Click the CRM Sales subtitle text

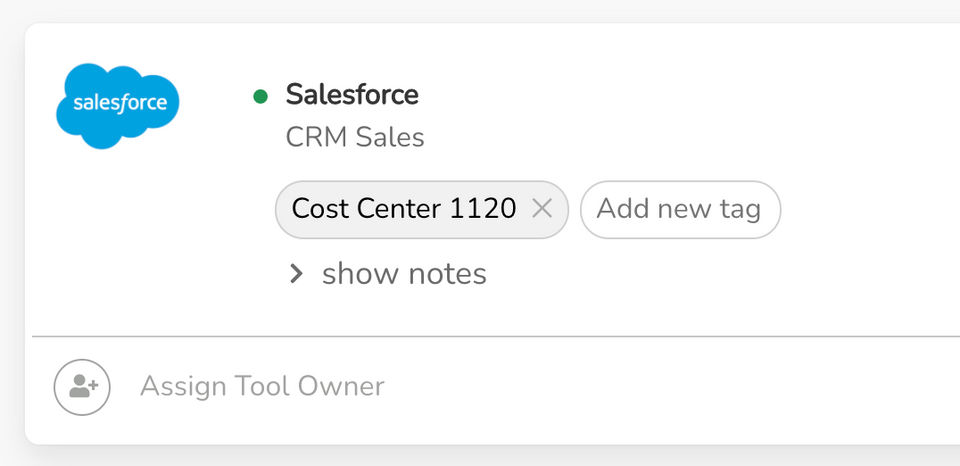[x=355, y=137]
